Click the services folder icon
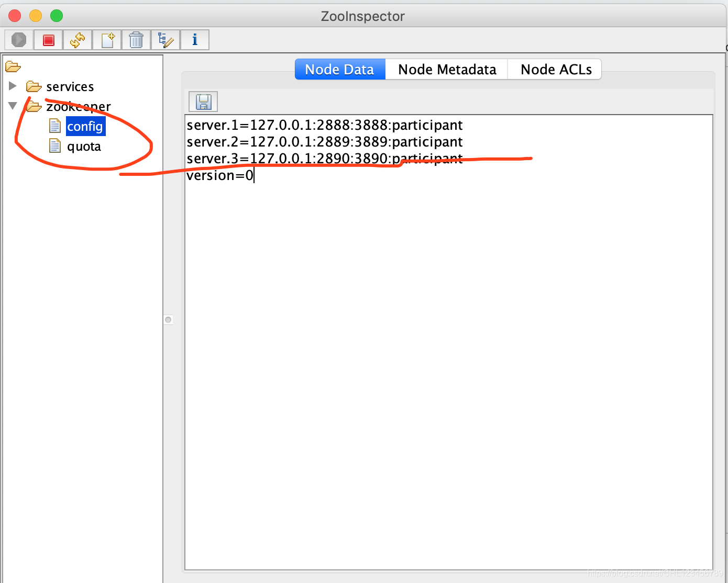Viewport: 728px width, 583px height. pos(34,86)
